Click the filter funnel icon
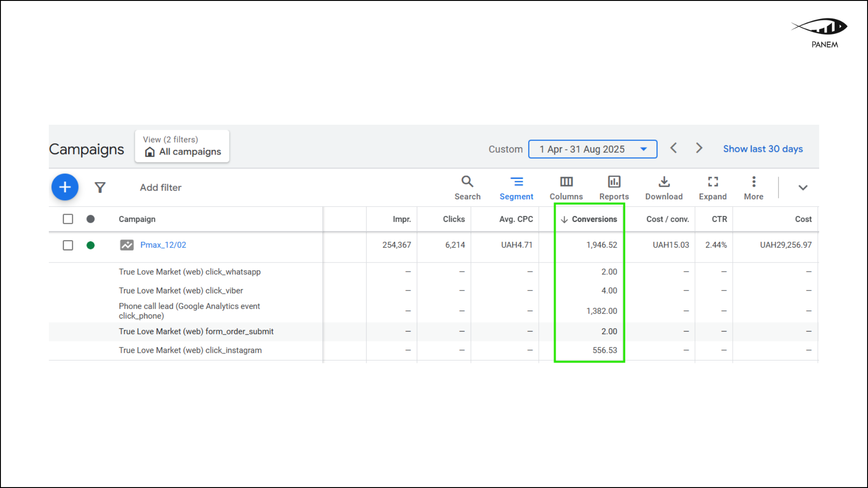 tap(100, 187)
